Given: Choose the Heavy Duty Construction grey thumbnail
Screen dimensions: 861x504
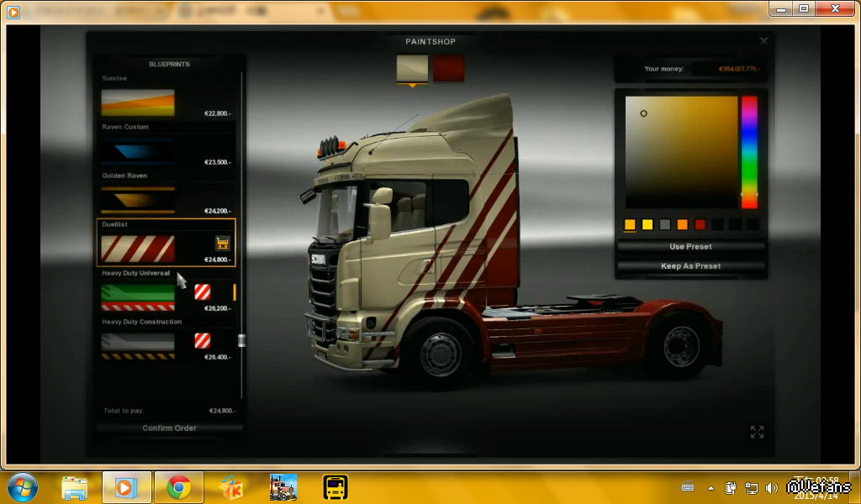Looking at the screenshot, I should pyautogui.click(x=138, y=347).
